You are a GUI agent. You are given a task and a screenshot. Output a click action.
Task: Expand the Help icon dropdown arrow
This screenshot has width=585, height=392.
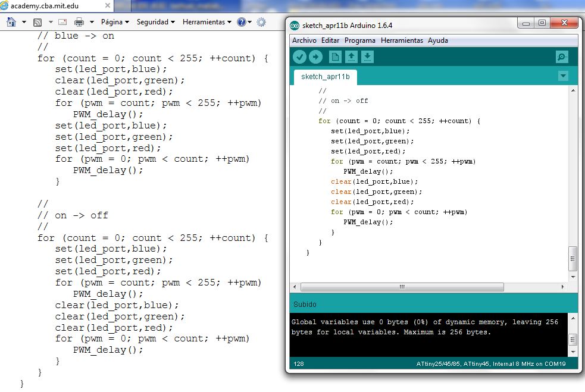tap(249, 22)
